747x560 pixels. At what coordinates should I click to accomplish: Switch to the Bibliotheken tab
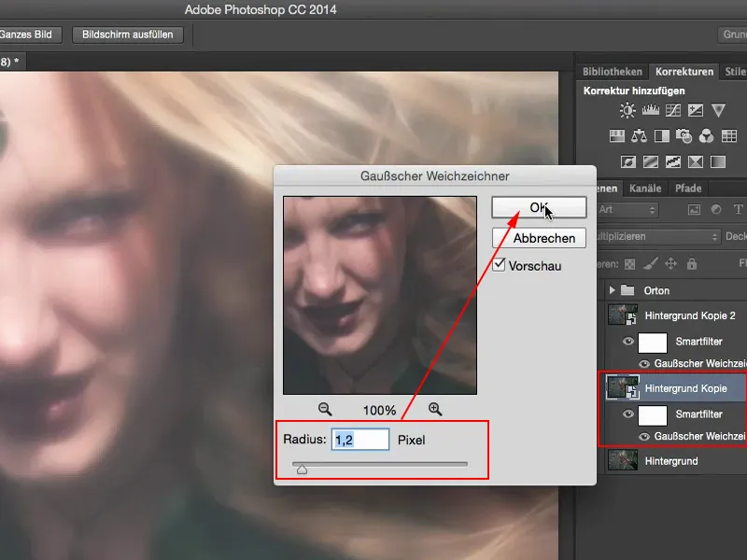tap(613, 72)
